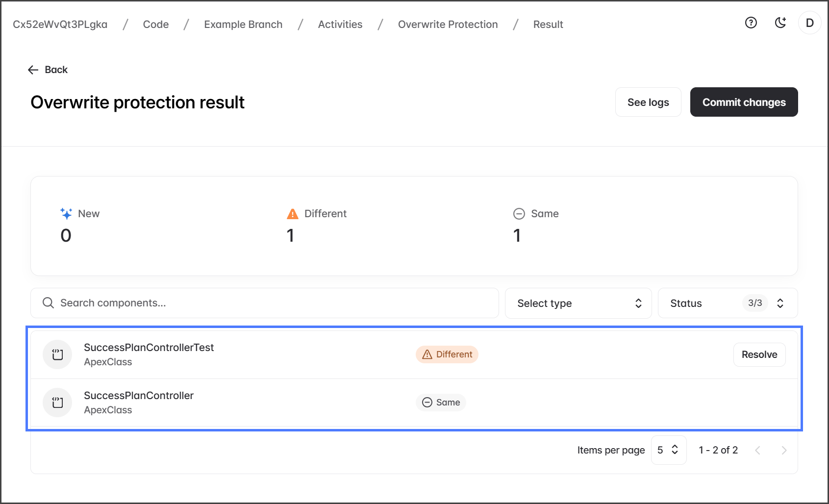The height and width of the screenshot is (504, 829).
Task: Open the help question mark icon
Action: [751, 23]
